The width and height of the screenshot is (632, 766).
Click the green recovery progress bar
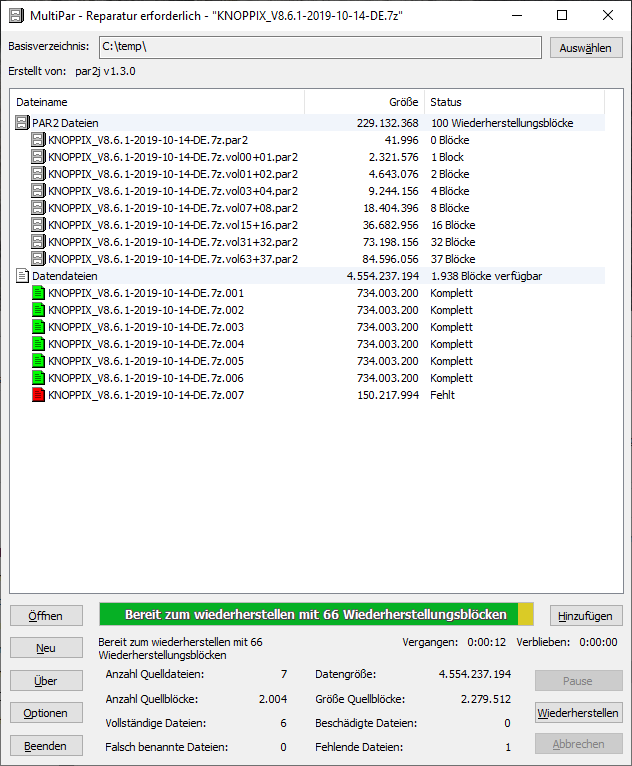[x=316, y=614]
